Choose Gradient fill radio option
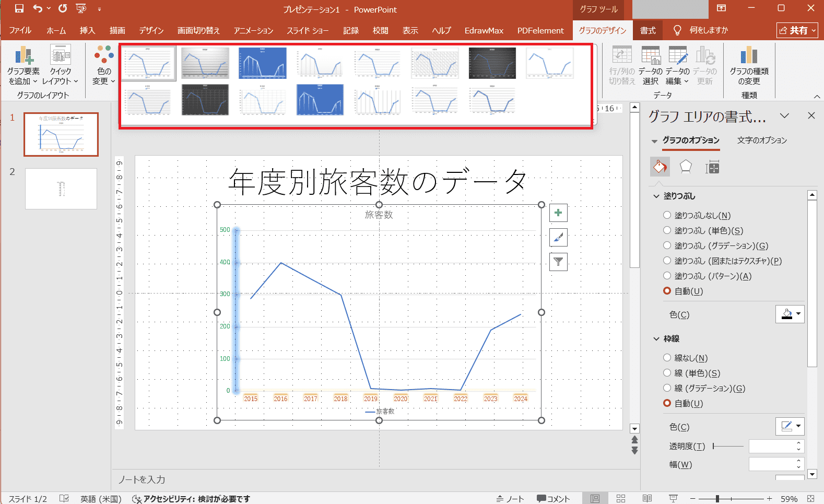Screen dimensions: 824x504 (667, 245)
